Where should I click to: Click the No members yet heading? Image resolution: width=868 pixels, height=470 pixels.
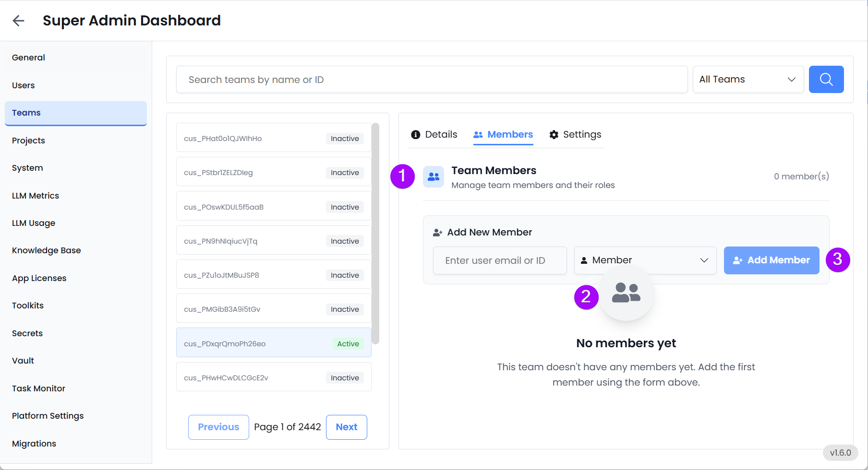tap(626, 343)
